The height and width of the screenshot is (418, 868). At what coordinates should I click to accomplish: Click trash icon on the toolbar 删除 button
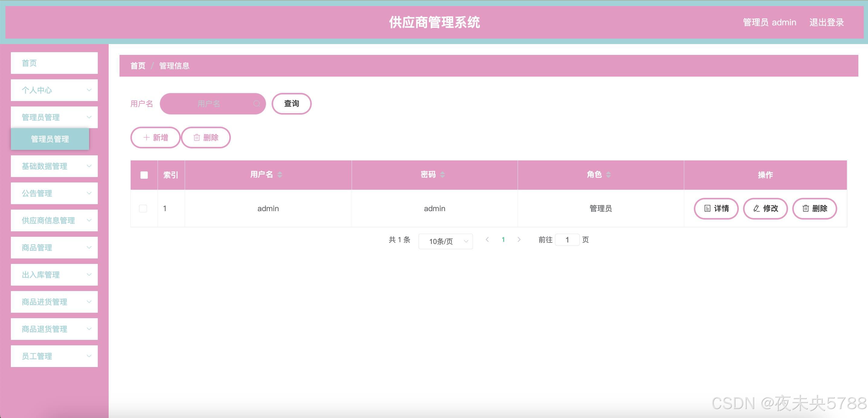tap(197, 138)
